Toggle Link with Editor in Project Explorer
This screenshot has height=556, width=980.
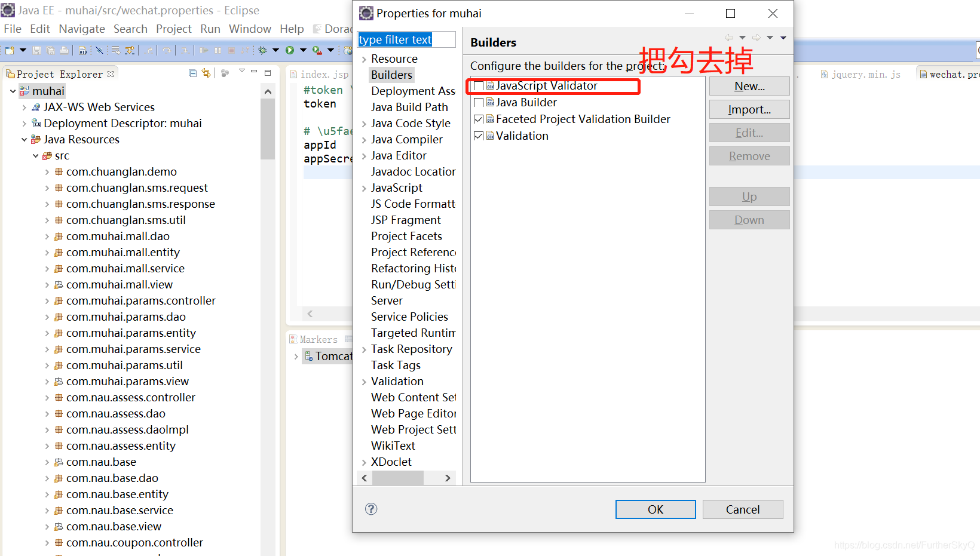point(206,72)
